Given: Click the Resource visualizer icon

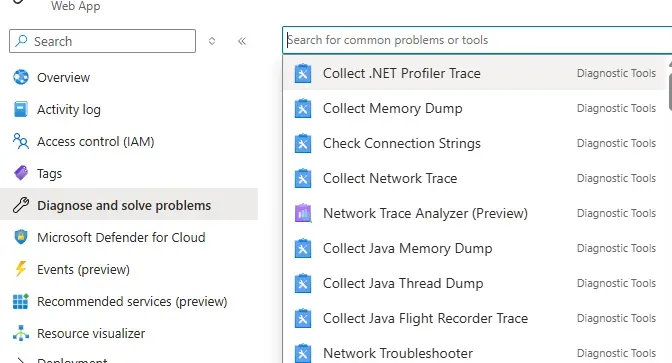Looking at the screenshot, I should coord(21,333).
